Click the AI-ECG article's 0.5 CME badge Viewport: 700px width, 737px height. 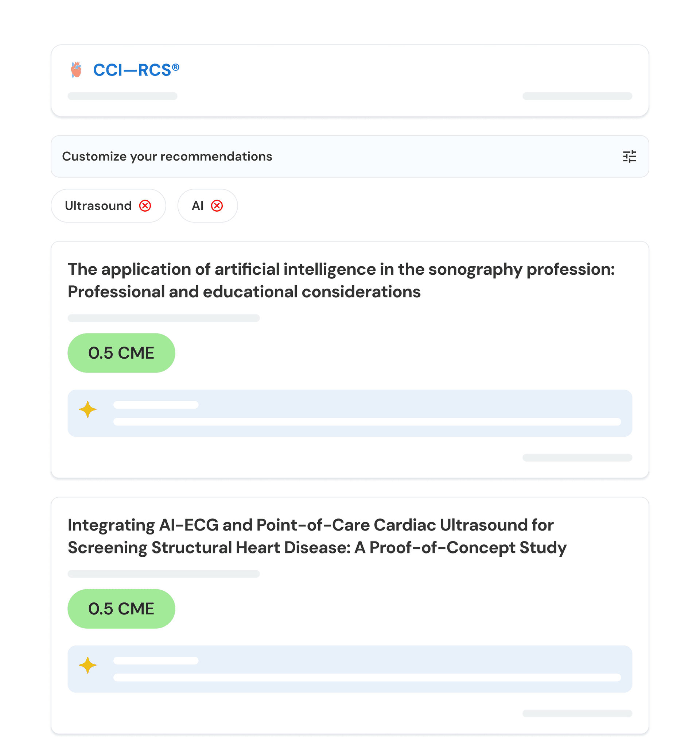point(121,609)
